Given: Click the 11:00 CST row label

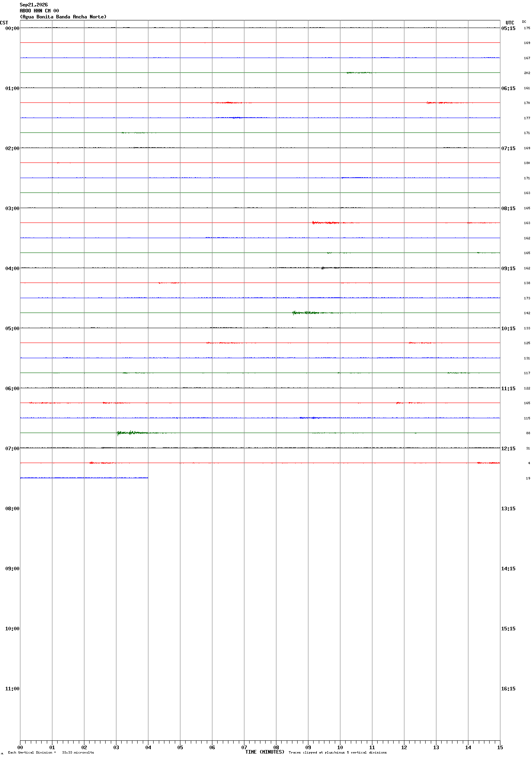Looking at the screenshot, I should pyautogui.click(x=12, y=689).
